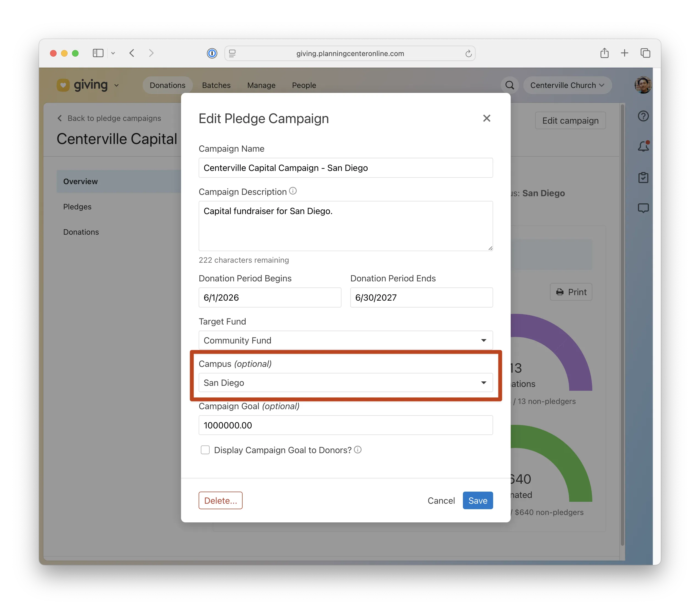The image size is (700, 604).
Task: Expand the Campus San Diego dropdown
Action: (x=345, y=383)
